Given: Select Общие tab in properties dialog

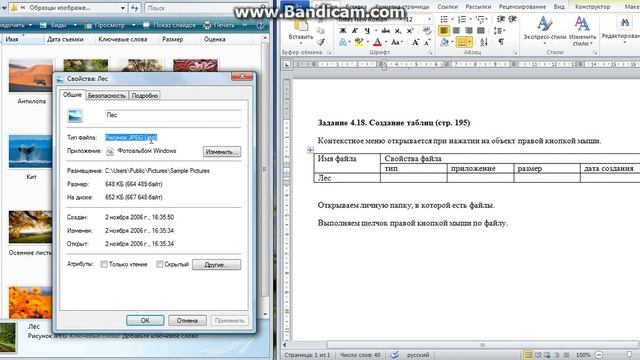Looking at the screenshot, I should point(72,95).
